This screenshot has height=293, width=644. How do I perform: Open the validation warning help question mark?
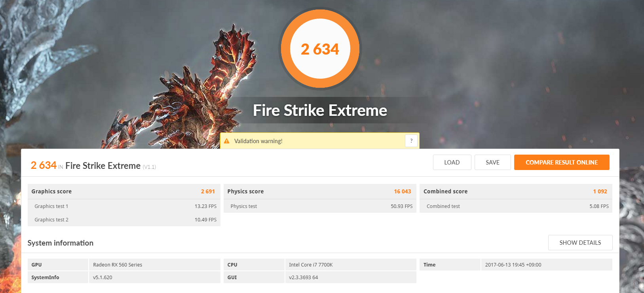coord(411,141)
